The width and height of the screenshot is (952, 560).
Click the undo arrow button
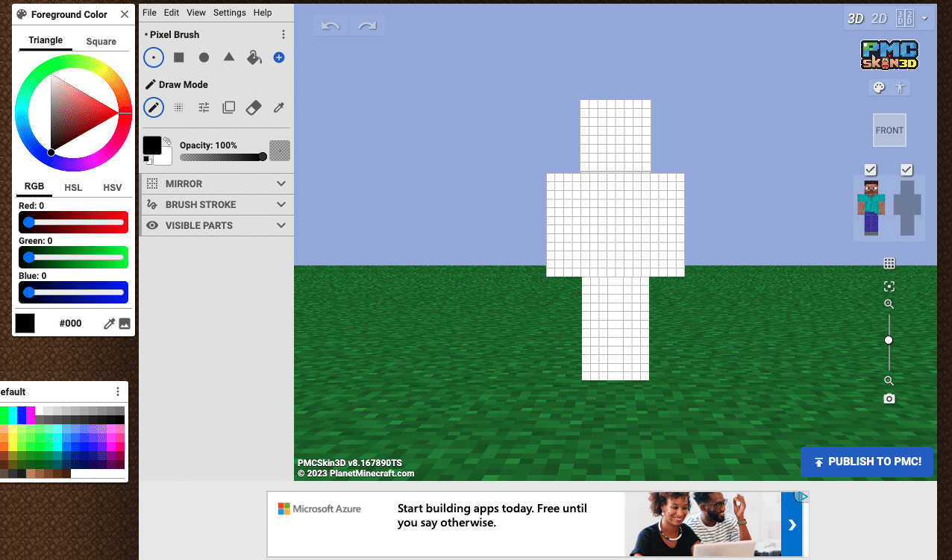[331, 25]
